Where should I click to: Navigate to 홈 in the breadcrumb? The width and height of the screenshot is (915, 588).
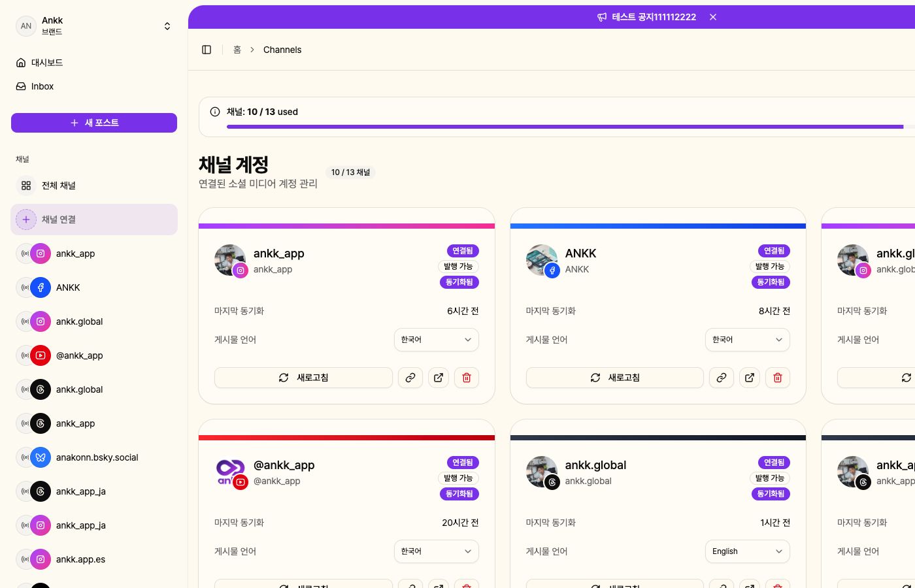point(237,50)
